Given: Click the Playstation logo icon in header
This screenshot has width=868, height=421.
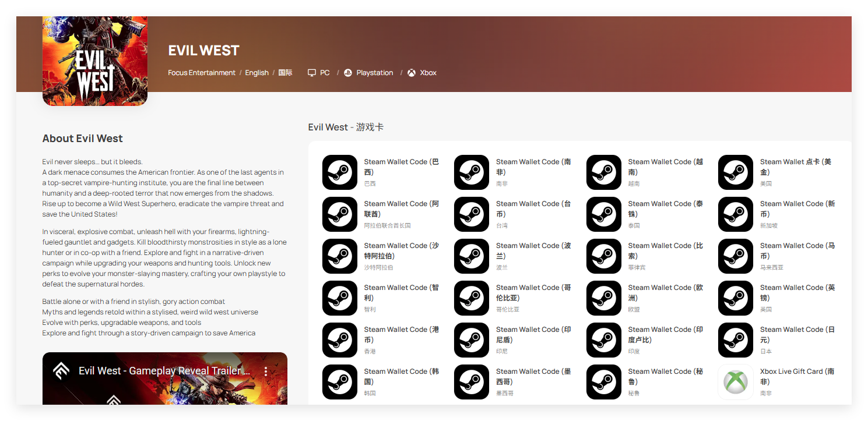Looking at the screenshot, I should click(348, 73).
